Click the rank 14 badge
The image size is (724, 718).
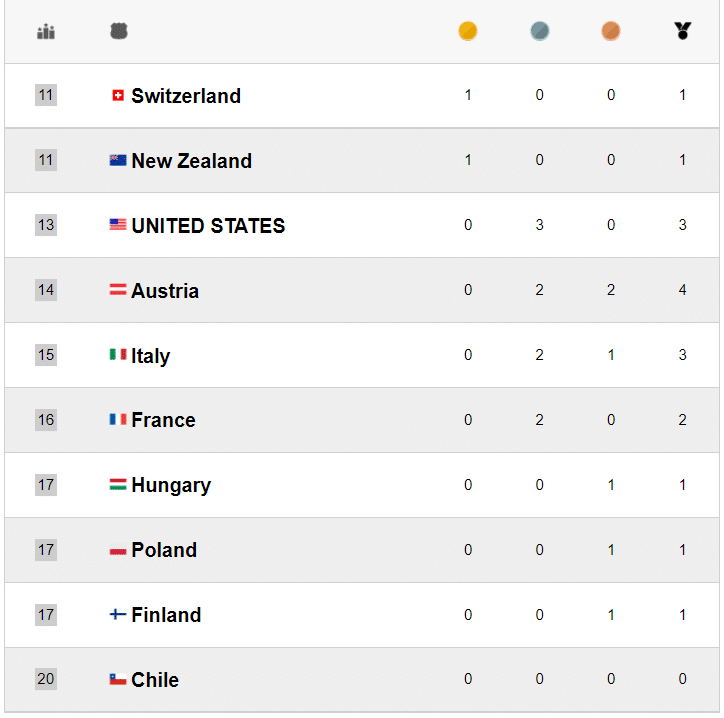(46, 290)
